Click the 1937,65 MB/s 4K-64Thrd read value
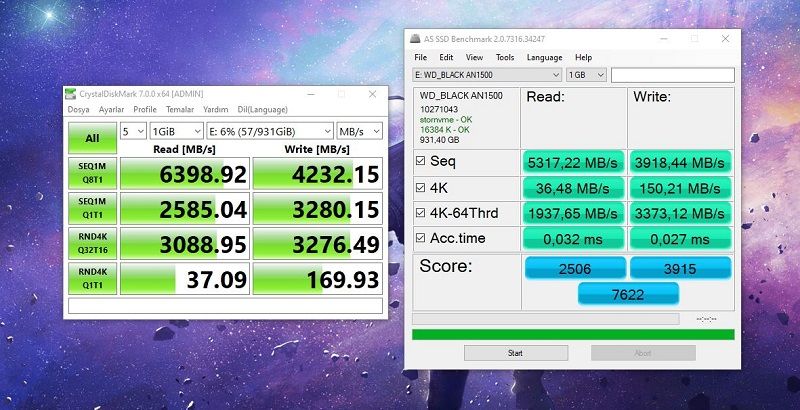The width and height of the screenshot is (800, 410). pos(573,214)
